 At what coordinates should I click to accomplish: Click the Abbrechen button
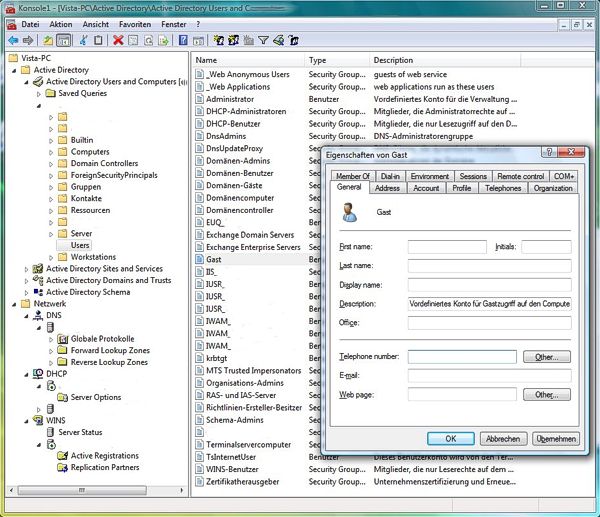tap(503, 439)
